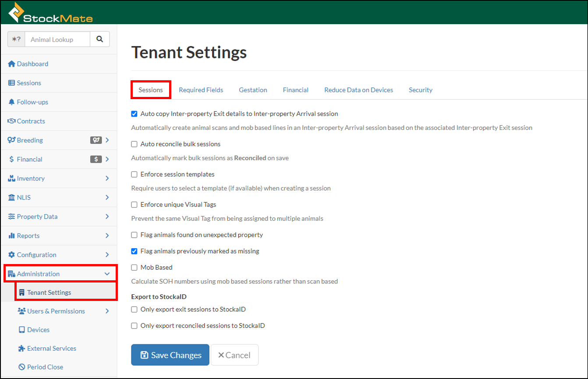Click the dollar badge next to Financial
This screenshot has width=588, height=379.
pyautogui.click(x=96, y=159)
